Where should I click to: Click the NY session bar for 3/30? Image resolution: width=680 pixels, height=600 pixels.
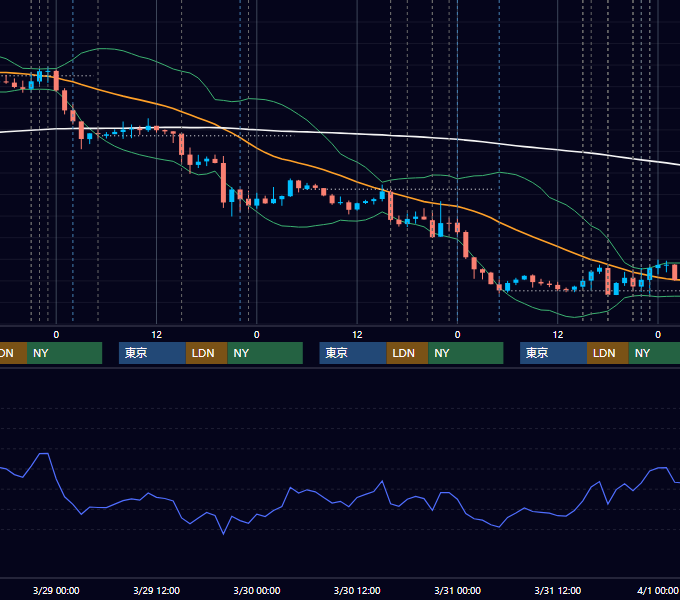[466, 353]
